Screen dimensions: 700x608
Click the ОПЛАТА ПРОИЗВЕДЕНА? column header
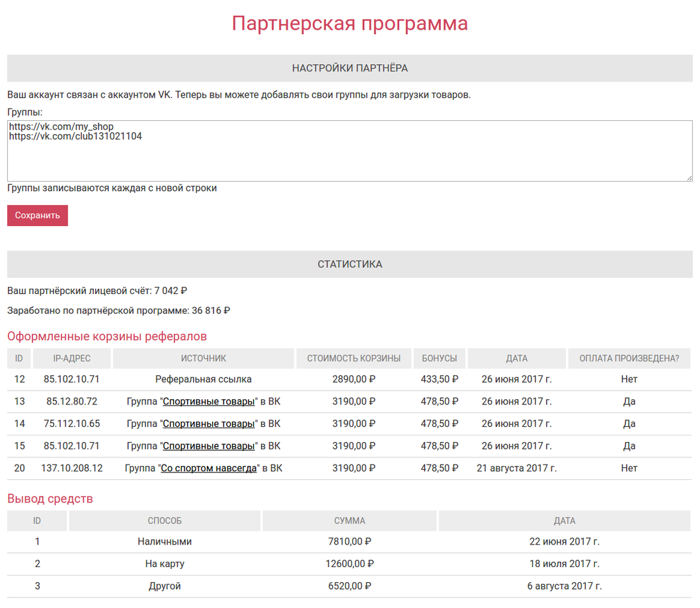629,358
